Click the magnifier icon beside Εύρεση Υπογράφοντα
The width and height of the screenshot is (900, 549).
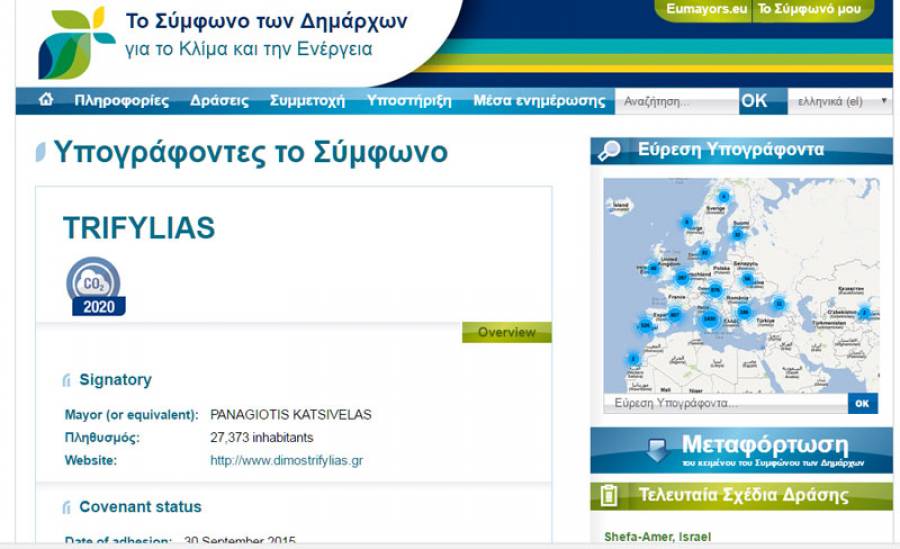pos(608,151)
